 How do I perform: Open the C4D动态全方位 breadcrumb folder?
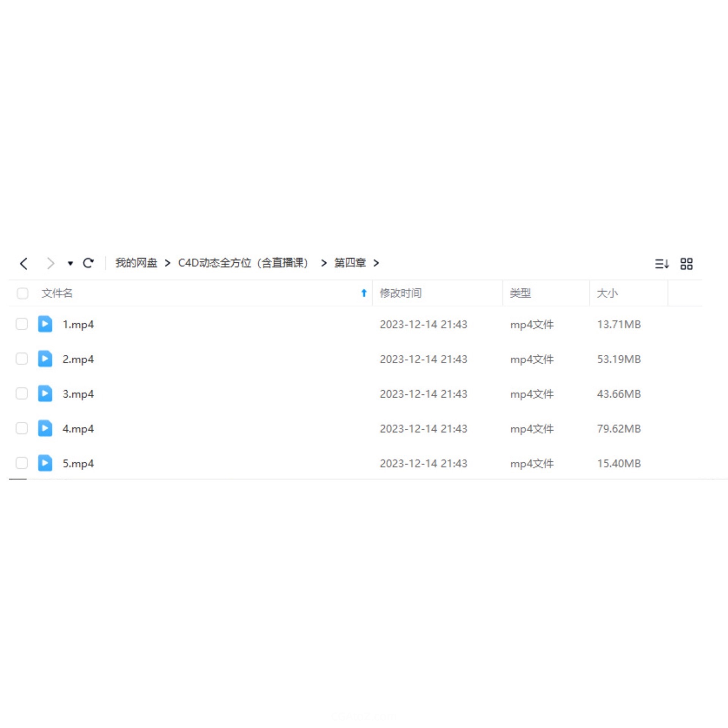point(243,263)
